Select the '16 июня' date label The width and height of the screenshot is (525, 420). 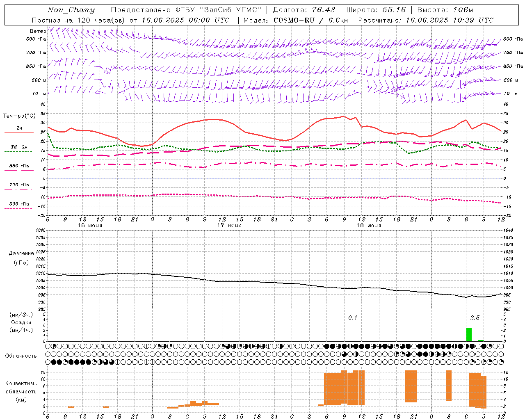click(x=90, y=226)
